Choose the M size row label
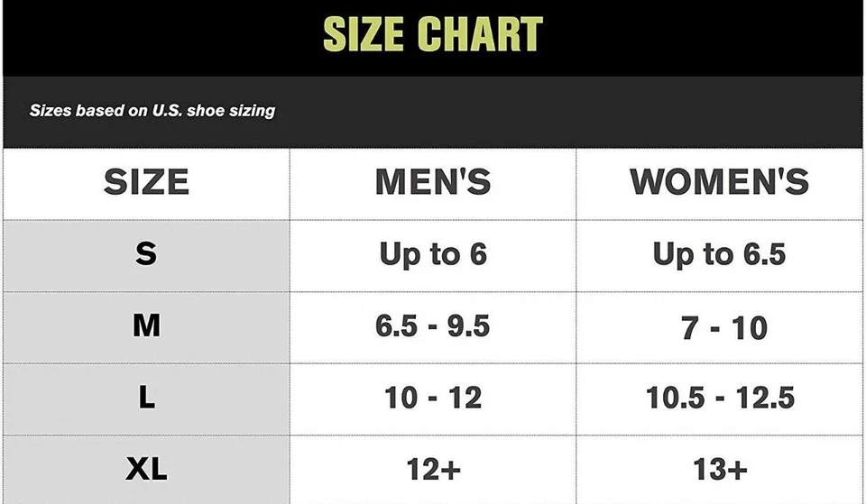 pos(146,325)
